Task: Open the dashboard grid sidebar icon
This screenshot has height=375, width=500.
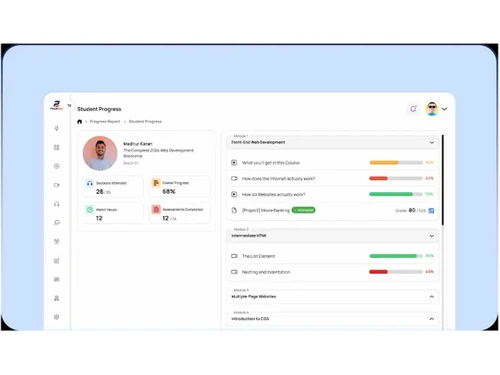Action: [57, 147]
